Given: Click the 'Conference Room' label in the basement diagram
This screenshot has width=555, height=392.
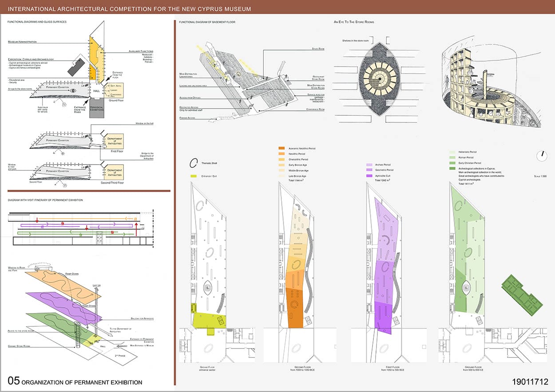Looking at the screenshot, I should 316,109.
